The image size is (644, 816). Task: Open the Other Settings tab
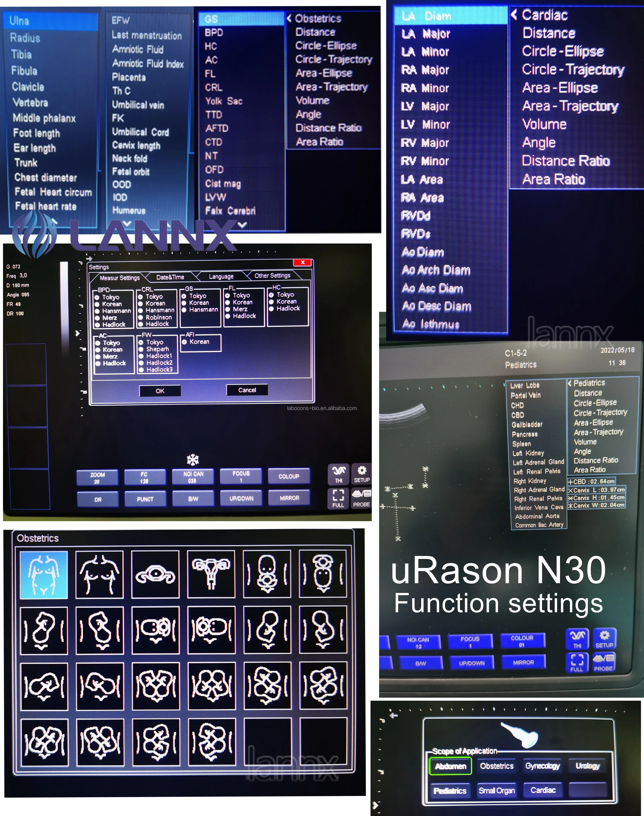(272, 276)
